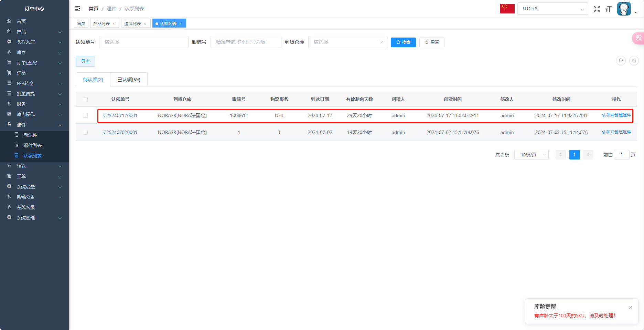Open the 退件列表 sidebar menu item

[32, 145]
